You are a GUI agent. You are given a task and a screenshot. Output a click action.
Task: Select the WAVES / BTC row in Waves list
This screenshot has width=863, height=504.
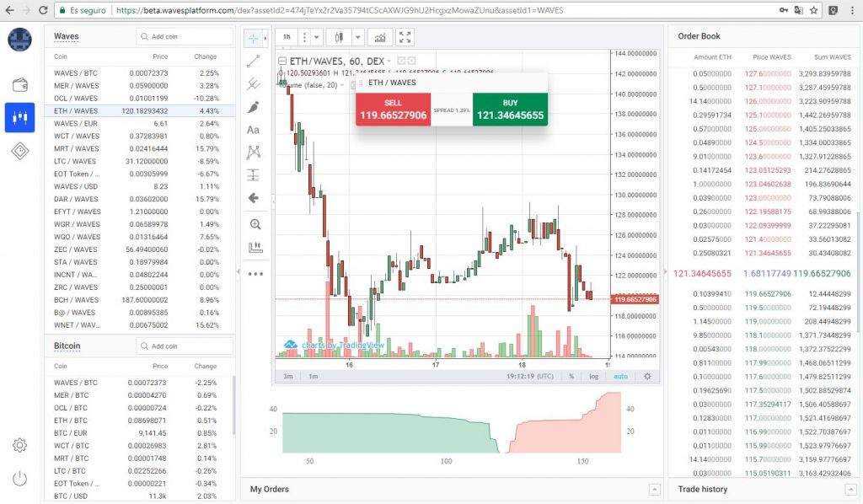tap(140, 73)
